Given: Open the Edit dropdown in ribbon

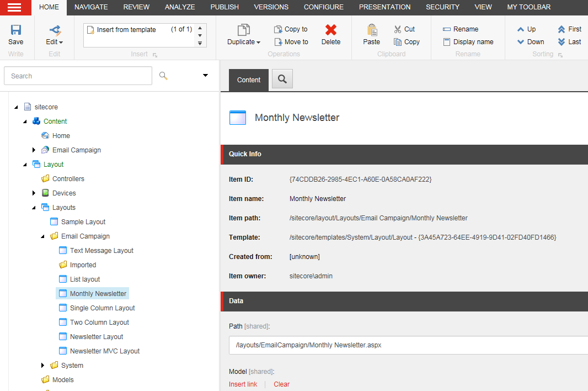Looking at the screenshot, I should 54,42.
